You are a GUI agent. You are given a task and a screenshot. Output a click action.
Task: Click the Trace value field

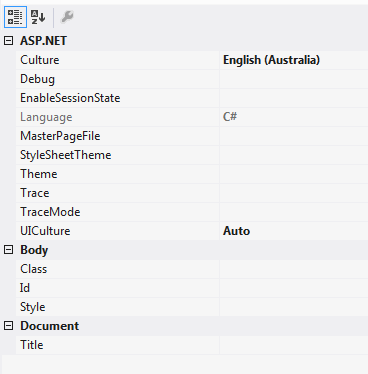tap(294, 193)
